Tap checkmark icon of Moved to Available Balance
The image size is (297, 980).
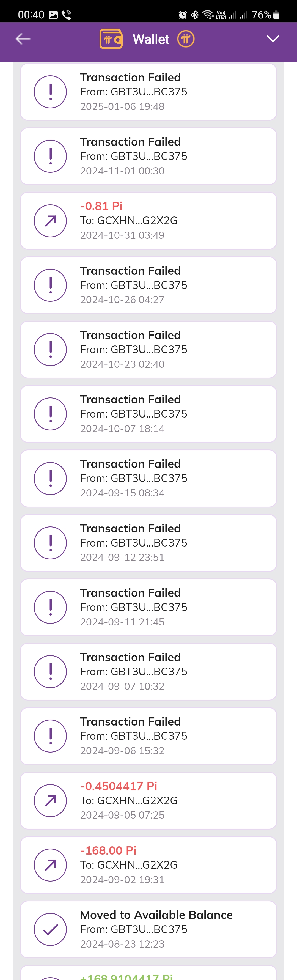tap(51, 929)
